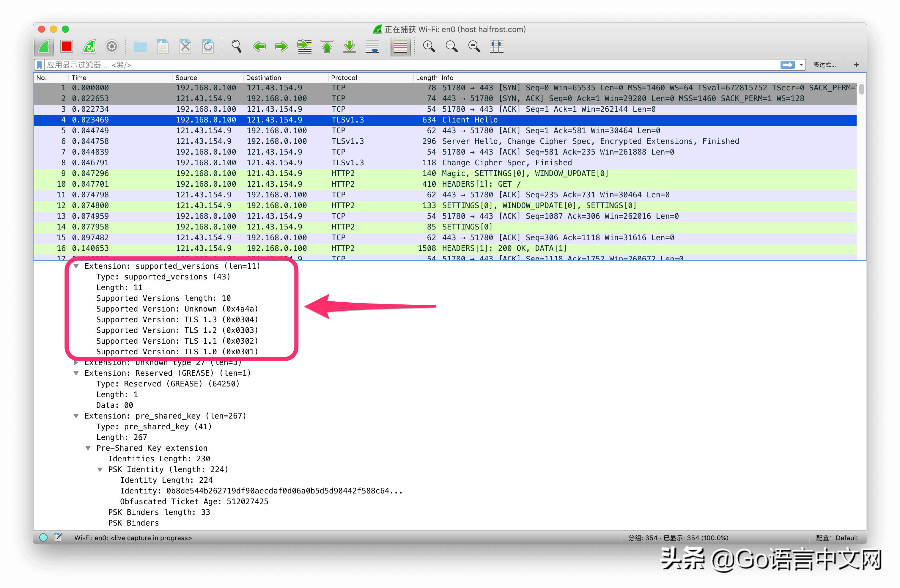Click the Time column header
This screenshot has width=900, height=588.
tap(79, 78)
